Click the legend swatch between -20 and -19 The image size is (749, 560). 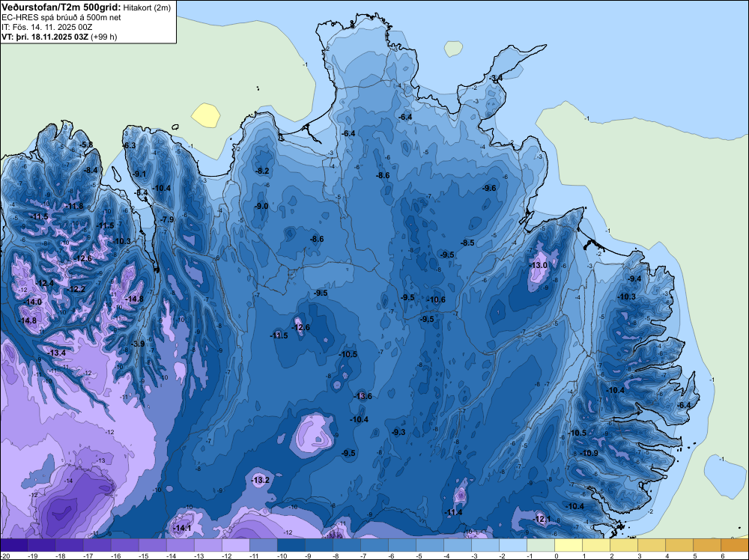point(13,545)
